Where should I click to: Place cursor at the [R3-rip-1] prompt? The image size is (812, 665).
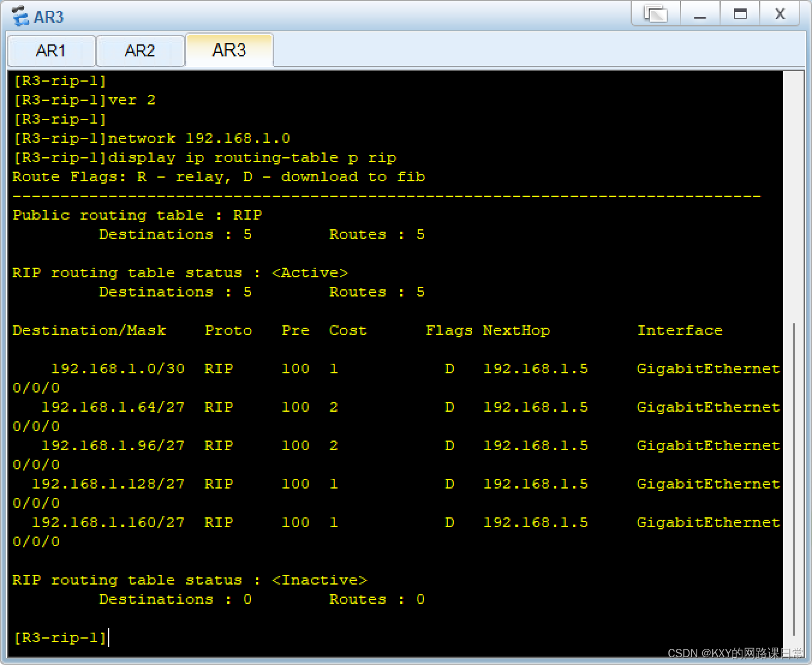point(60,637)
